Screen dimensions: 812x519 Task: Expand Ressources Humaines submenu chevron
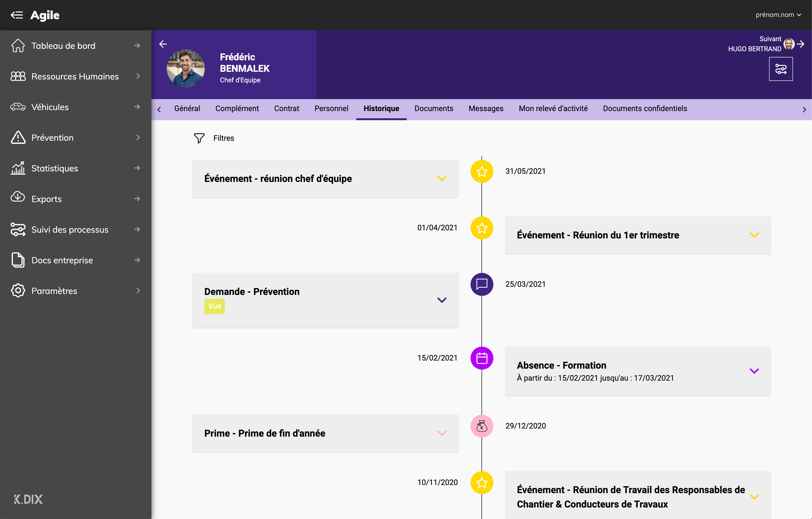(138, 76)
